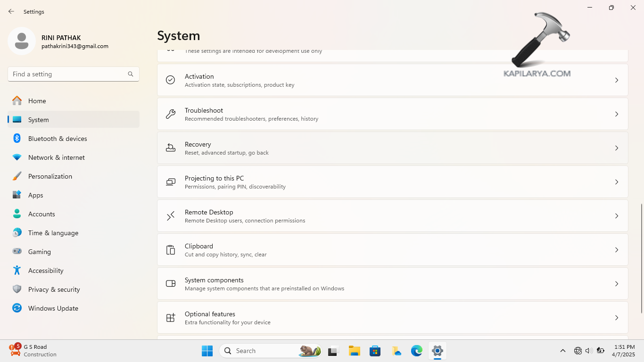The width and height of the screenshot is (644, 362).
Task: Go to Windows Update section
Action: coord(53,308)
